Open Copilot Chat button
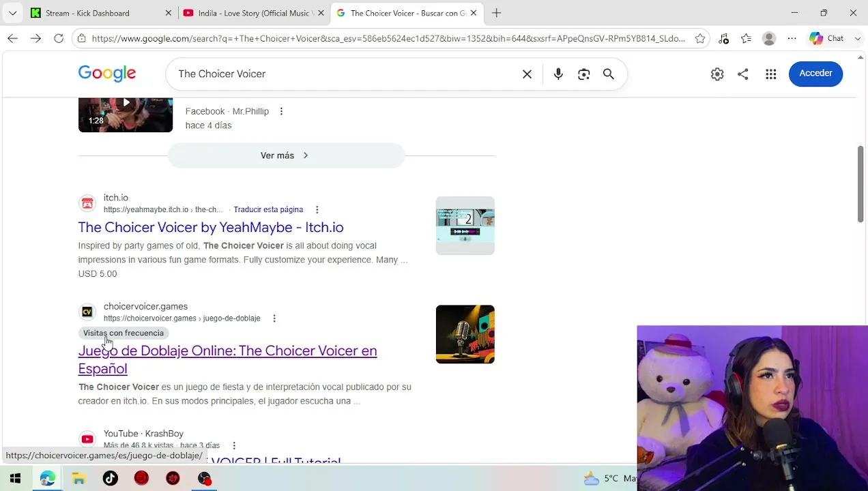Screen dimensions: 868x491 pos(828,38)
